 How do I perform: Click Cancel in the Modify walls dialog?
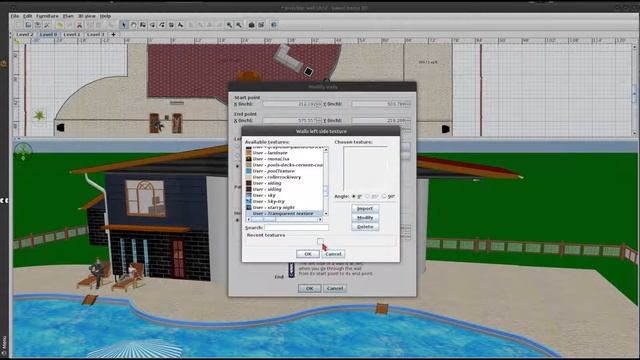point(335,289)
